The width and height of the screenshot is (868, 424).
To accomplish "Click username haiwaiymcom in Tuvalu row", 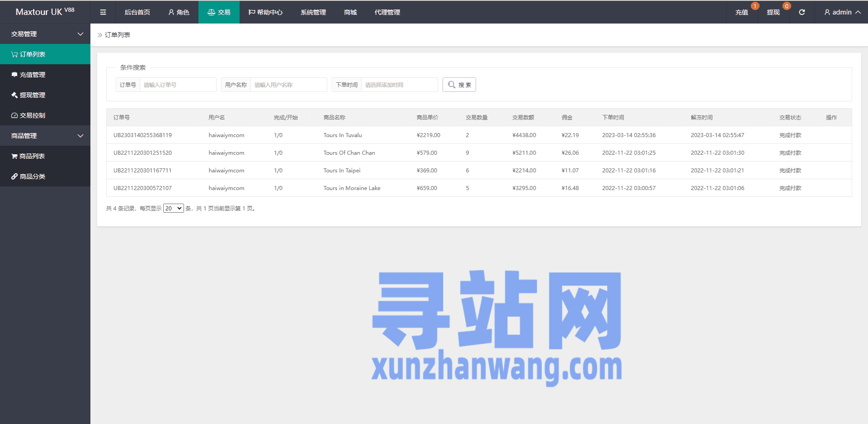I will (226, 135).
